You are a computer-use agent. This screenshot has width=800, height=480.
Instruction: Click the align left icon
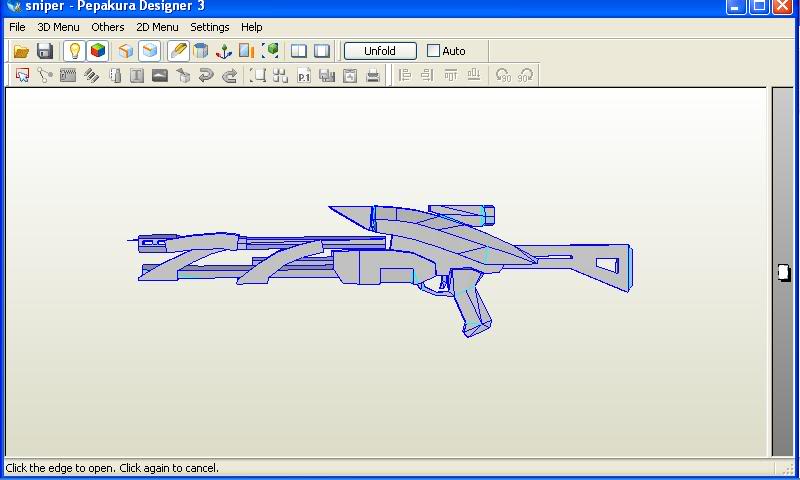tap(405, 75)
